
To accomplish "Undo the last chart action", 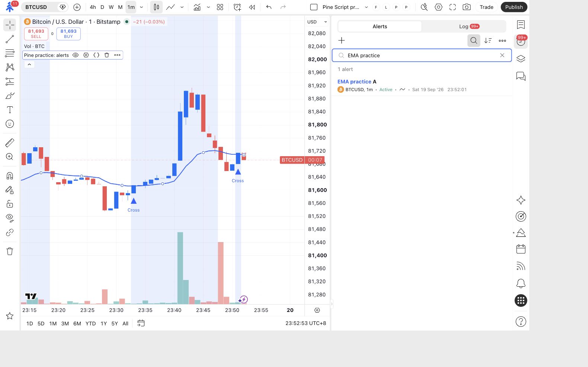I will tap(269, 7).
